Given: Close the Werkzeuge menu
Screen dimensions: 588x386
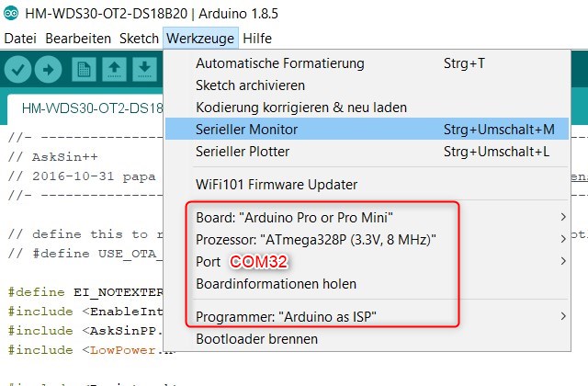Looking at the screenshot, I should (200, 39).
